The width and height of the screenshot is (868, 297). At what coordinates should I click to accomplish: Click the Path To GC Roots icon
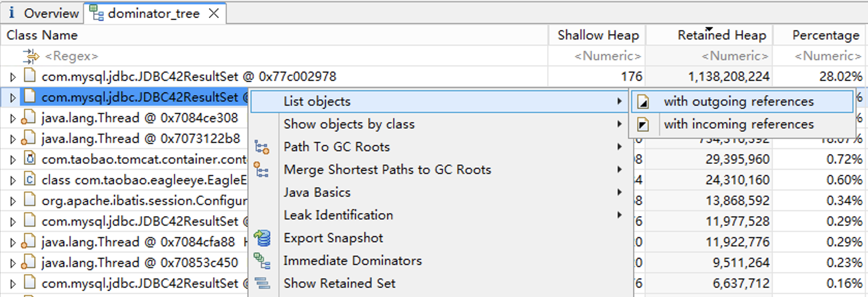click(262, 147)
